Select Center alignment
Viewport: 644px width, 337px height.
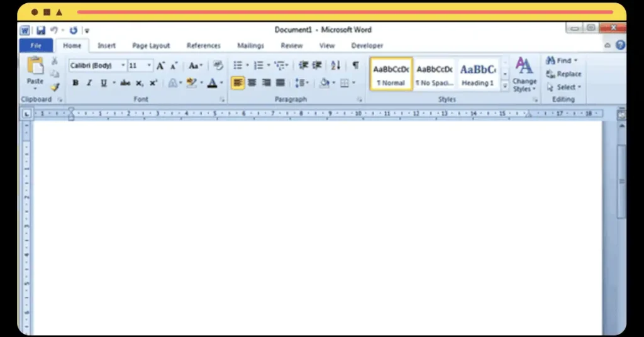[252, 83]
